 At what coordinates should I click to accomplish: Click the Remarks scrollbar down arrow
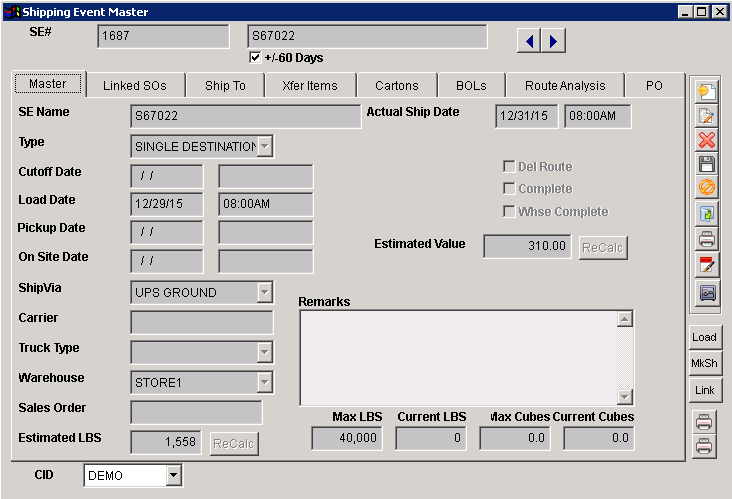click(x=625, y=397)
